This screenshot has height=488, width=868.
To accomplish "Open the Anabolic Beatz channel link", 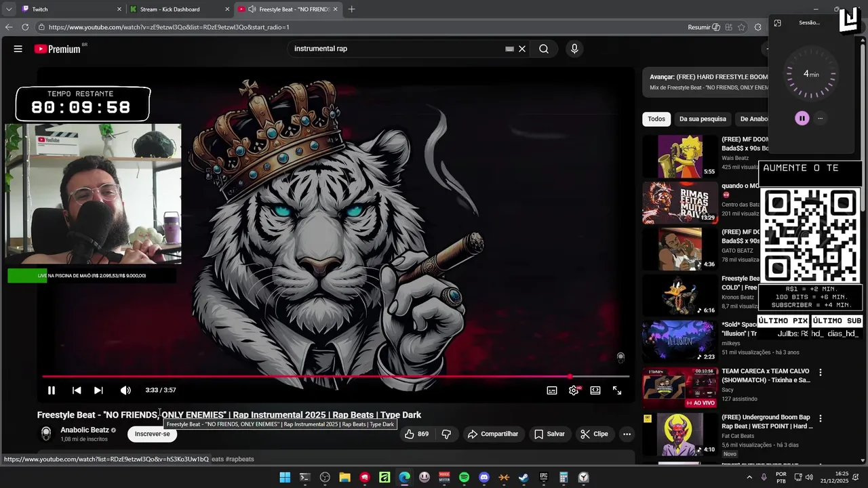I will [x=85, y=430].
